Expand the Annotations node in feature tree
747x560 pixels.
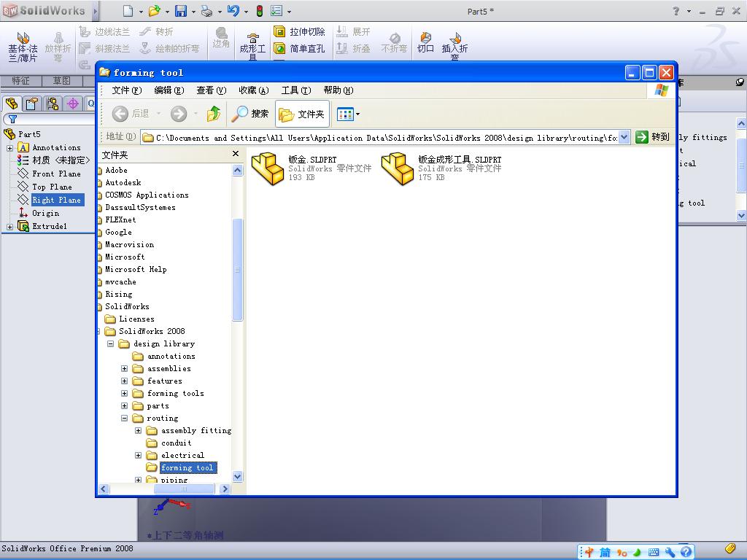(x=9, y=148)
